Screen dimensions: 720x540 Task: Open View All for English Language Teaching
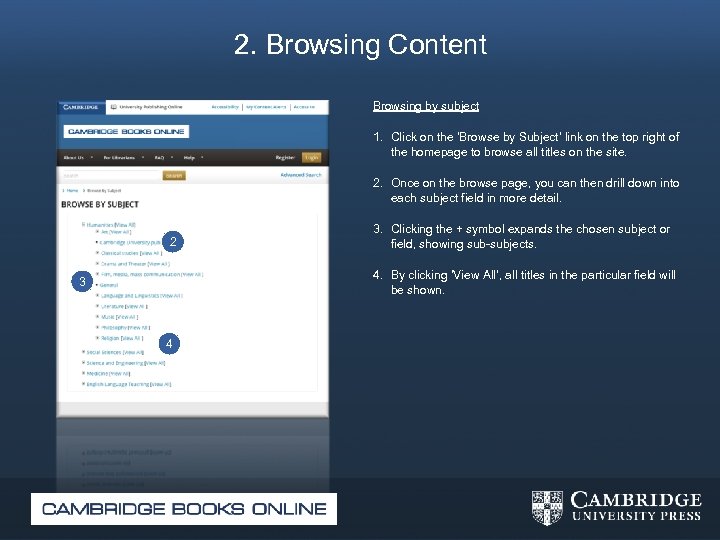[161, 384]
